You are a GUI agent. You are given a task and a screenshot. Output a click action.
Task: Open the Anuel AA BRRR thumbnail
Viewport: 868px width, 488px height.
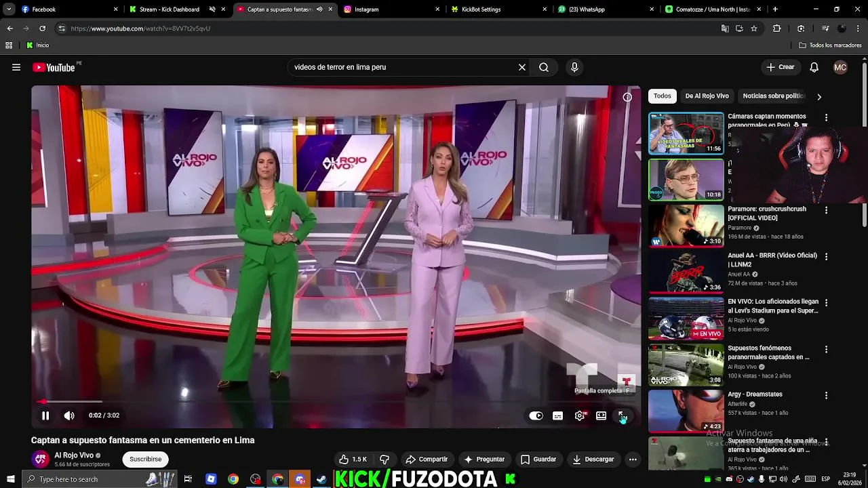tap(686, 272)
